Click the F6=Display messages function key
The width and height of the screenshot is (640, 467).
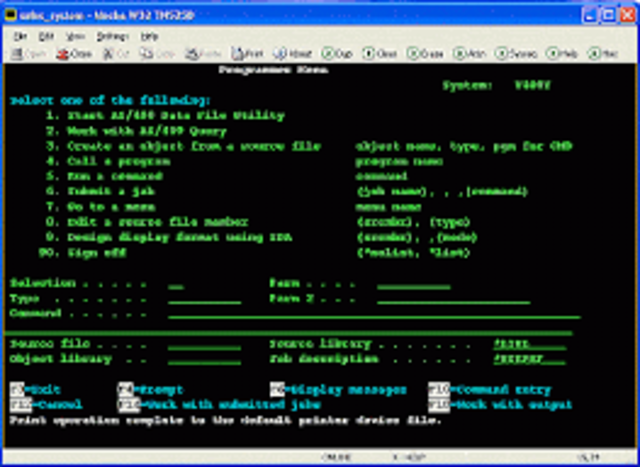pos(338,390)
